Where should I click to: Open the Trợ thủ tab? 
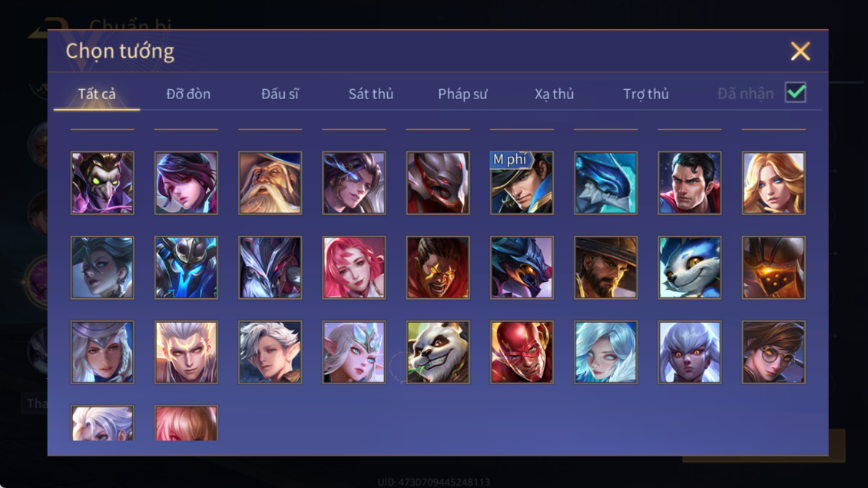(646, 95)
